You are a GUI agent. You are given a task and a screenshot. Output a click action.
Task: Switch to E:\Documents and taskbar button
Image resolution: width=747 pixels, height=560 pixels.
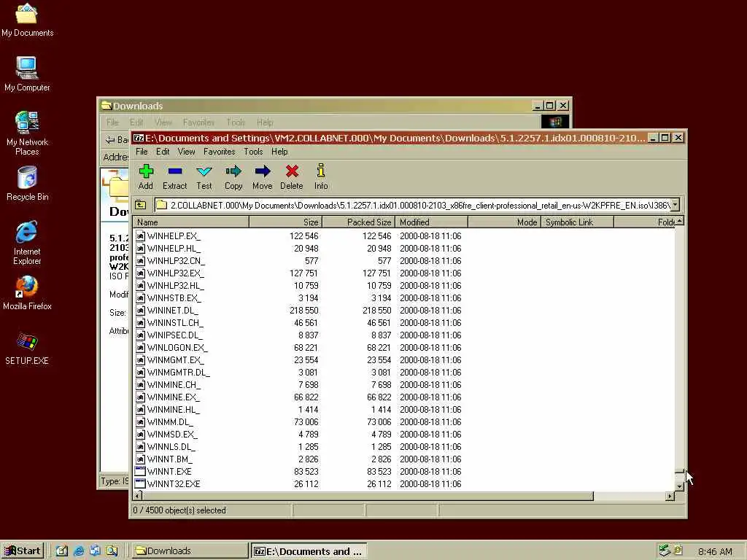tap(309, 551)
